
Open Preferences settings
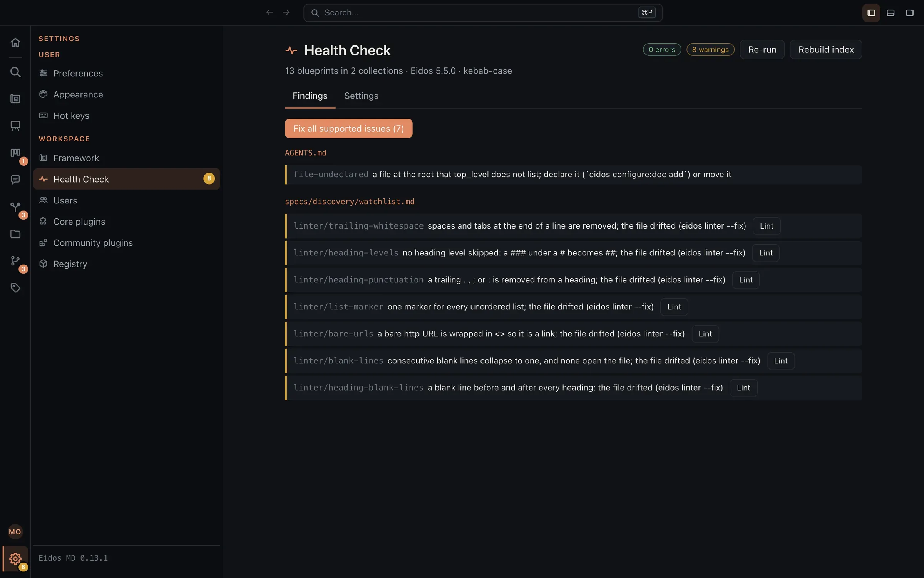point(127,73)
